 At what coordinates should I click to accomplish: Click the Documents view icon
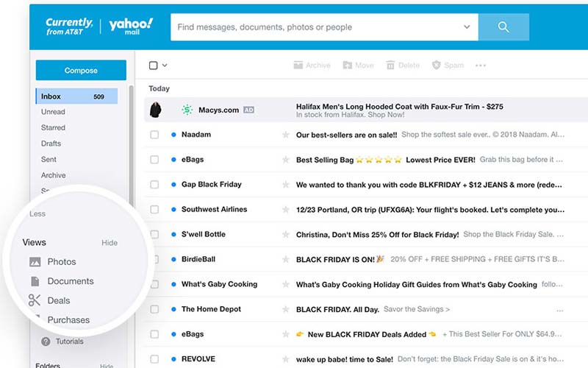35,281
